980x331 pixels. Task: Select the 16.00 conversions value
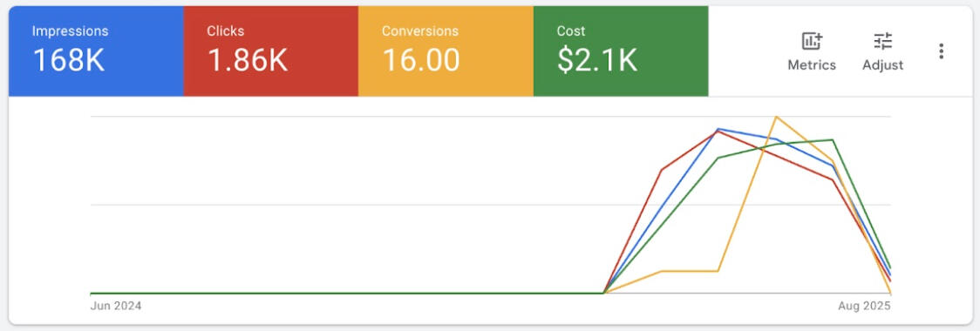420,61
